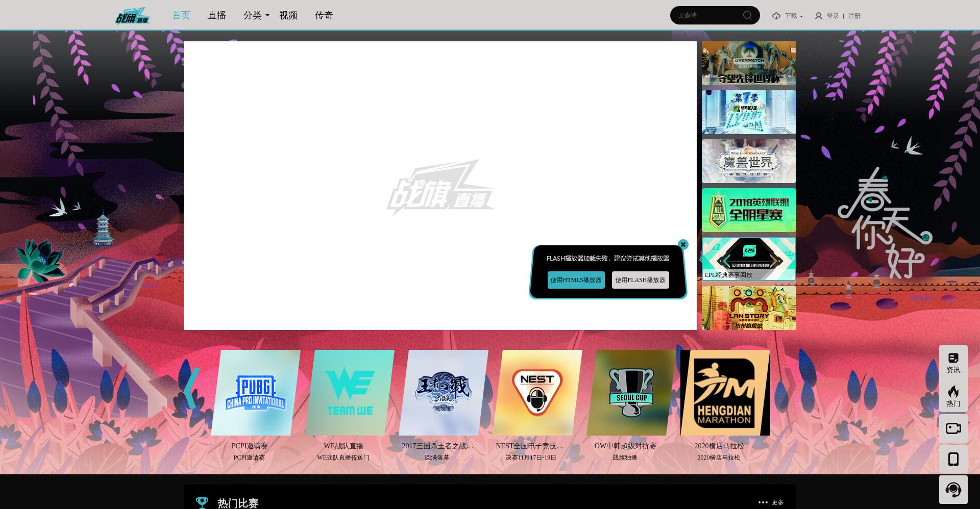Open the 热门 hot flame sidebar icon

953,396
